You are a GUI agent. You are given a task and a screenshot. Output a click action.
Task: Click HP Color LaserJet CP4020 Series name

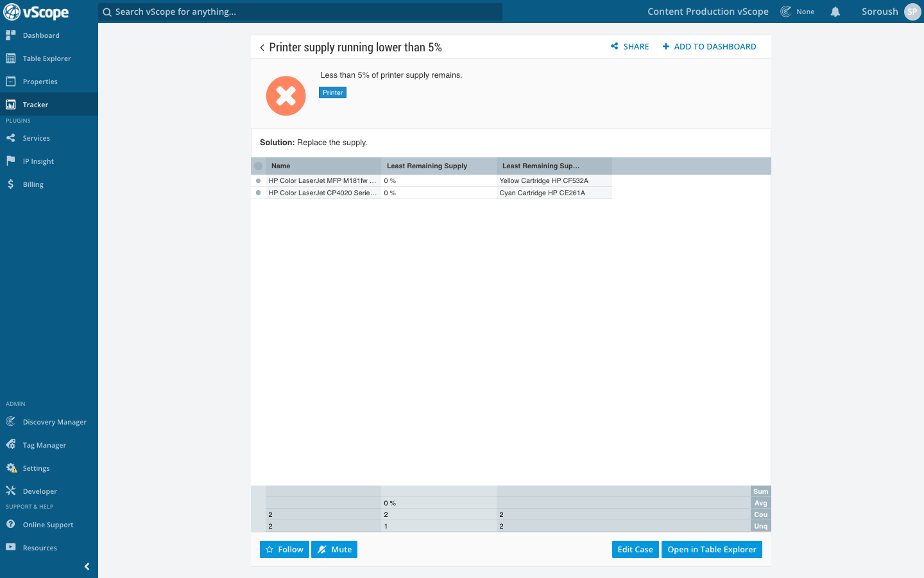[x=322, y=193]
